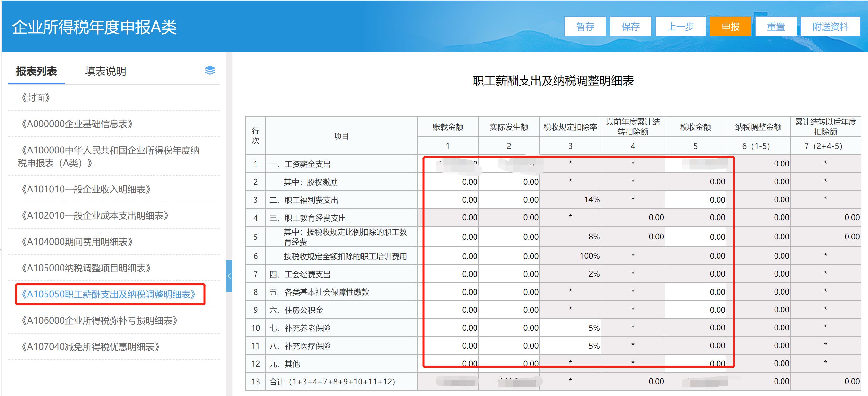
Task: Collapse the sidebar with arrow handle
Action: click(x=229, y=276)
